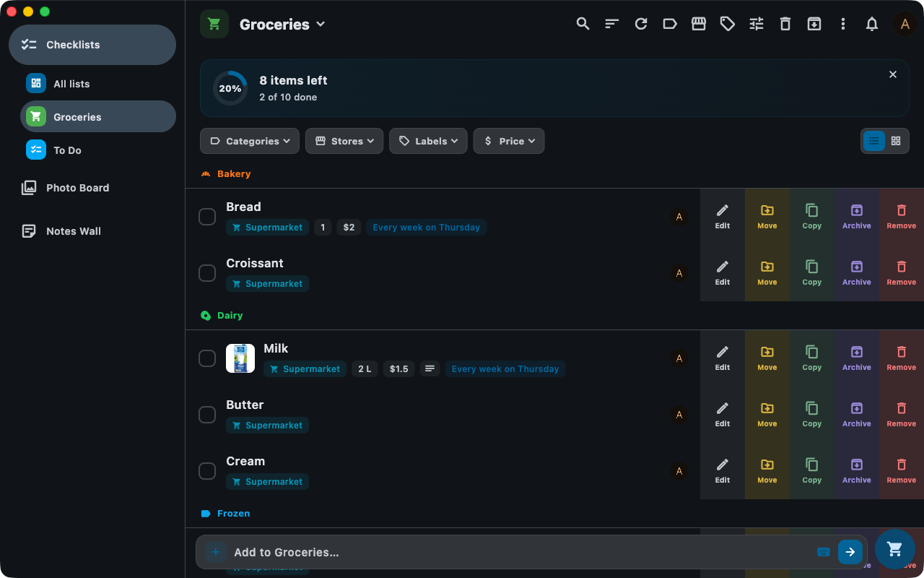This screenshot has height=578, width=924.
Task: Tick the Butter checkbox
Action: pyautogui.click(x=207, y=415)
